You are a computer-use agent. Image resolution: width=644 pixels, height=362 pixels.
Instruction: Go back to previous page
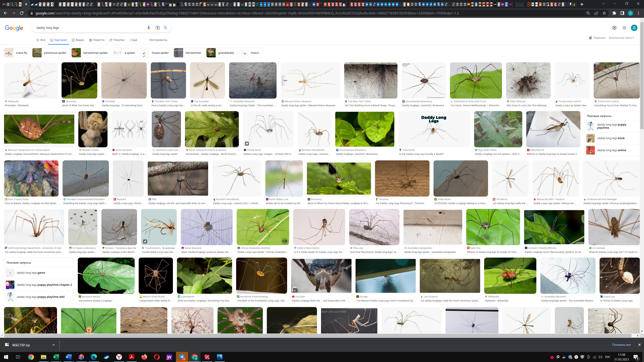pos(6,13)
